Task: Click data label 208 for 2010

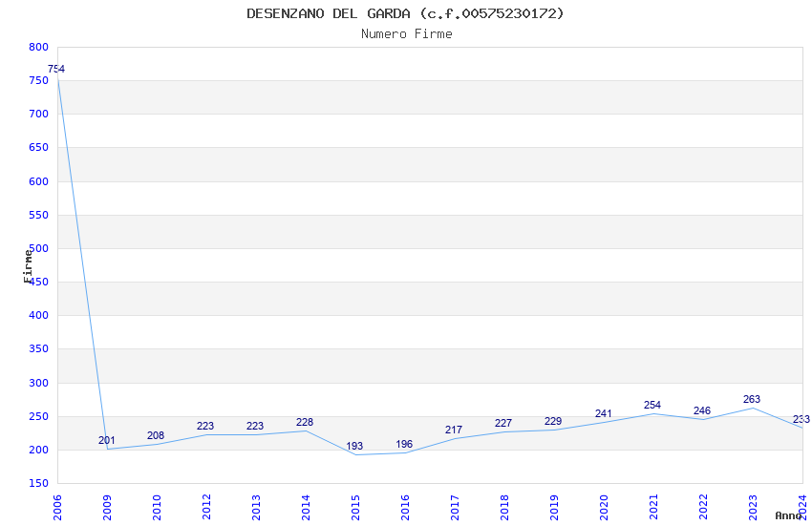Action: coord(156,435)
